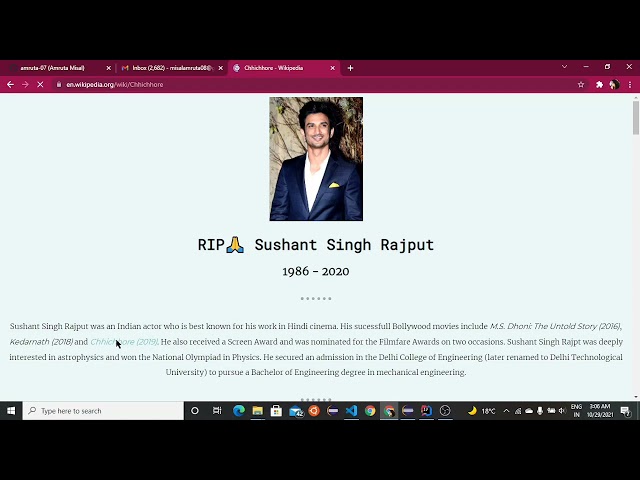Open OBS Studio from taskbar
The height and width of the screenshot is (480, 640).
tap(445, 411)
